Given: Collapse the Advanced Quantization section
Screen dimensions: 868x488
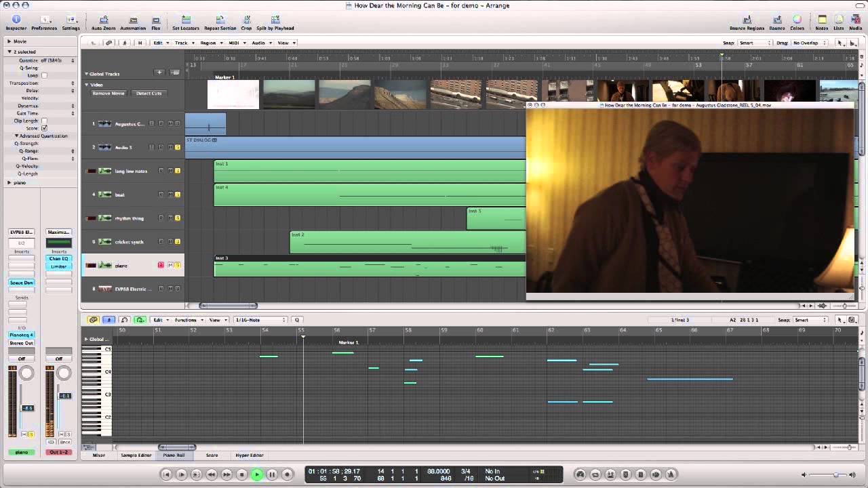Looking at the screenshot, I should [x=16, y=136].
